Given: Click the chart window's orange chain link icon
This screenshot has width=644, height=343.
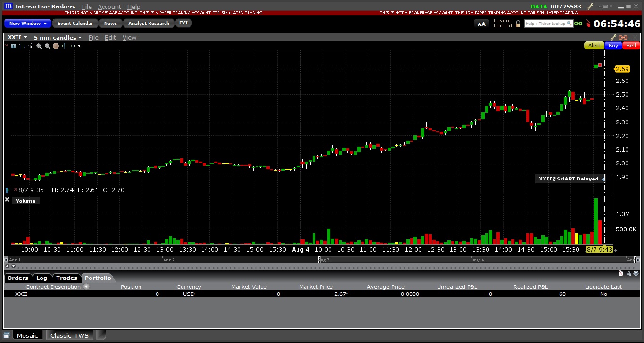Looking at the screenshot, I should (623, 38).
